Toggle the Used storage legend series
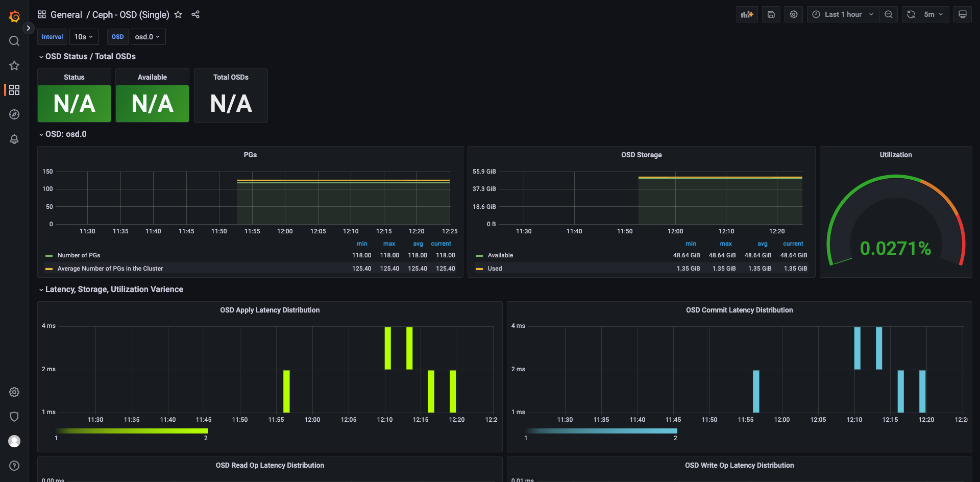 (x=495, y=269)
